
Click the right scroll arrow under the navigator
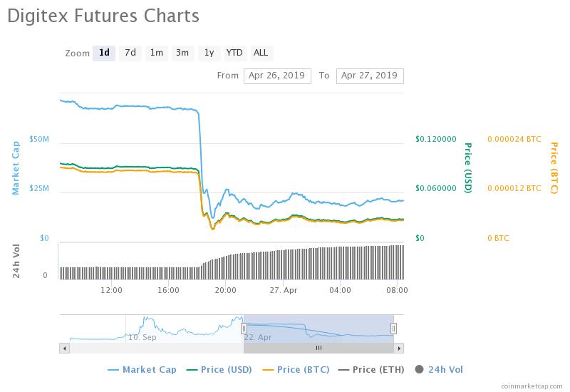(399, 348)
